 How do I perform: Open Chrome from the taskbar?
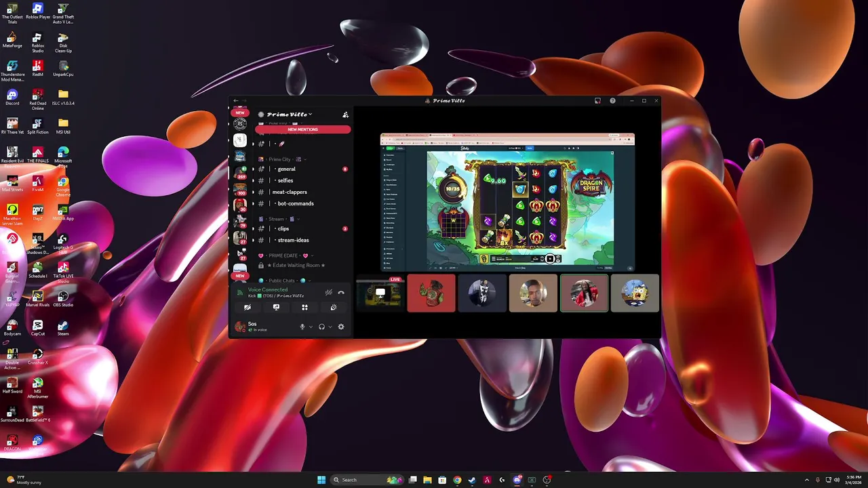point(457,480)
